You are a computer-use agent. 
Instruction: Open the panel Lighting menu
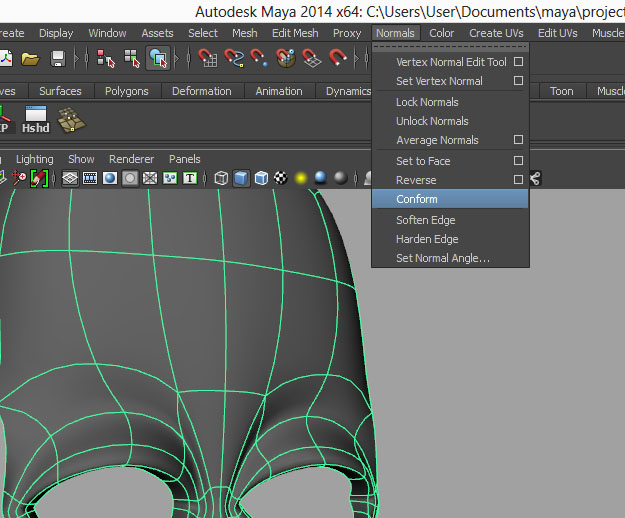(35, 159)
